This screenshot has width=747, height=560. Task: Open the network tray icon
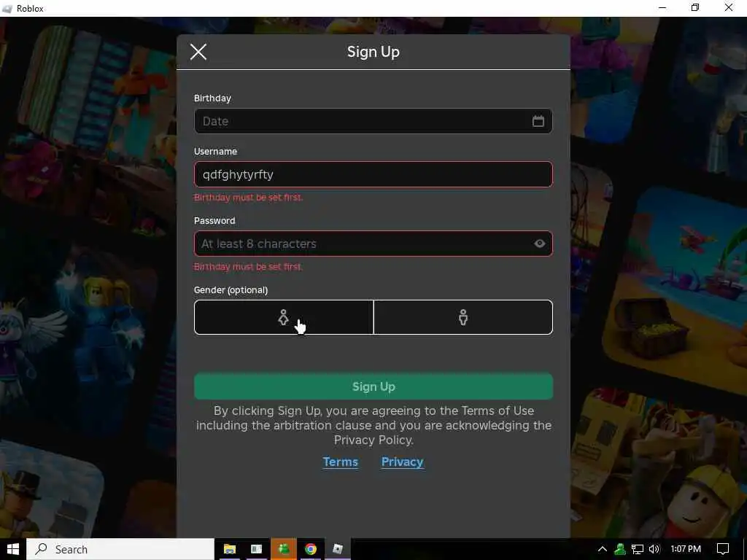click(x=637, y=549)
